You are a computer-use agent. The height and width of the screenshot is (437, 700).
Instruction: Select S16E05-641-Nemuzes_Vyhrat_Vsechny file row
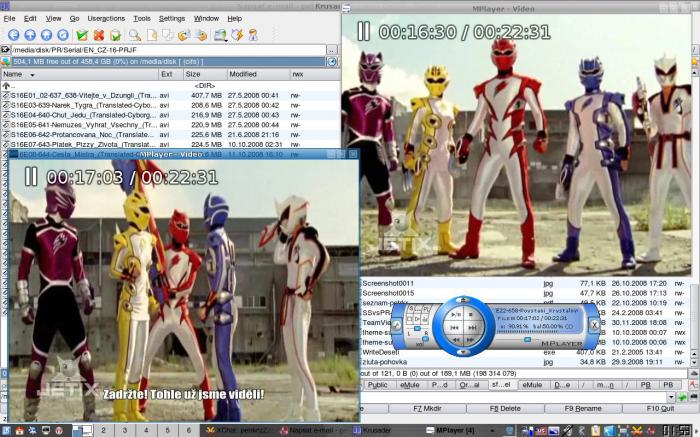click(170, 125)
